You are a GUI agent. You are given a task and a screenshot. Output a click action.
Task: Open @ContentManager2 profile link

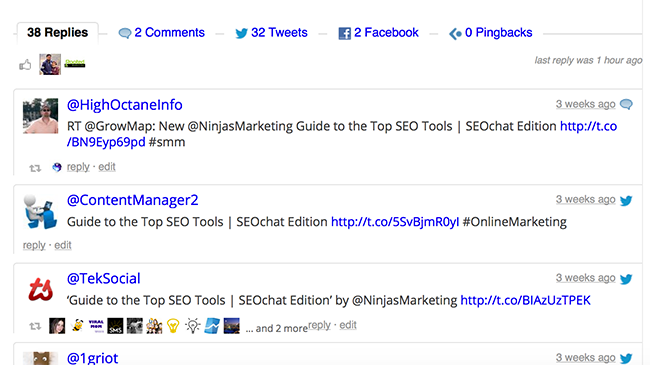tap(133, 200)
